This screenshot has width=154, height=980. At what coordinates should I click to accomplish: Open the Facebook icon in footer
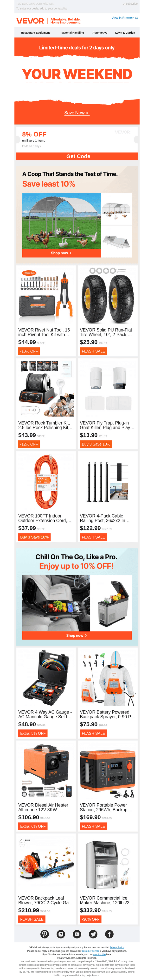click(109, 934)
